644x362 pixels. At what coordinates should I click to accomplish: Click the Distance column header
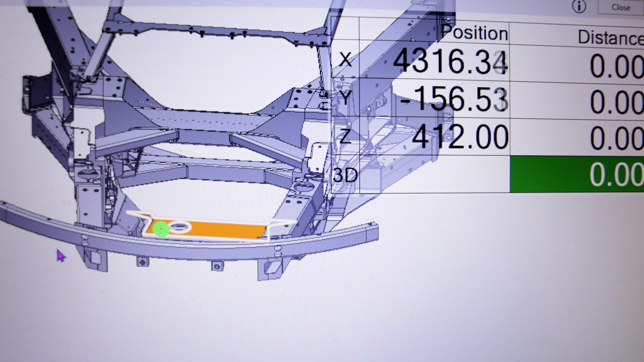610,37
